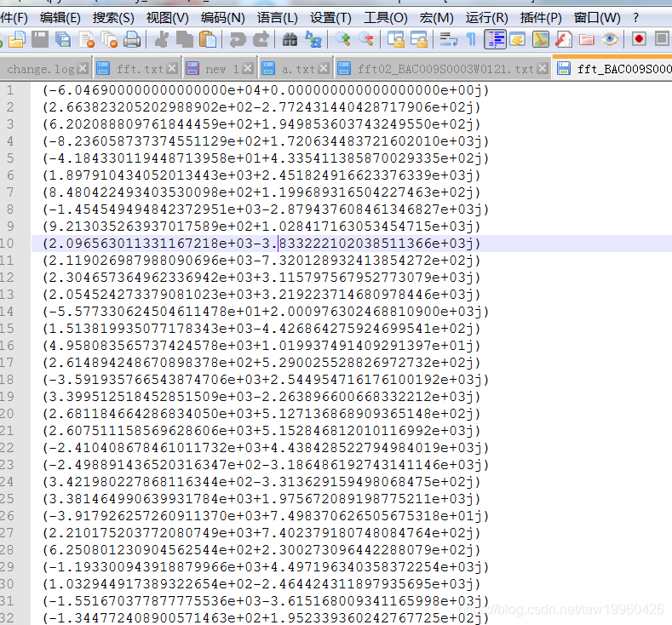Open the 宏(M) menu
The height and width of the screenshot is (625, 672).
click(x=436, y=18)
